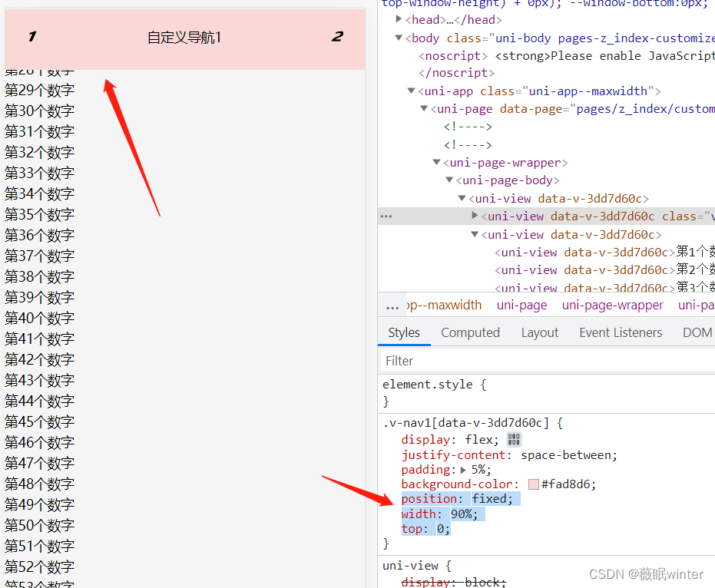This screenshot has height=588, width=715.
Task: Click list item 第35个数字
Action: pos(39,215)
